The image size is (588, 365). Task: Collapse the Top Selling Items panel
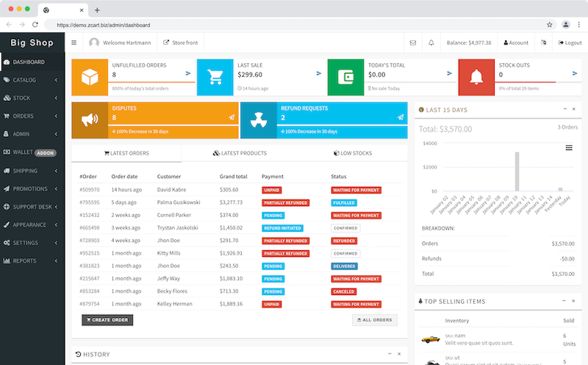click(564, 301)
